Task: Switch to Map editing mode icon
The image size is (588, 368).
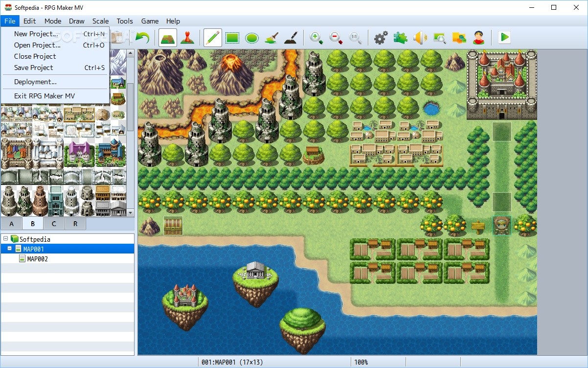Action: pos(168,38)
